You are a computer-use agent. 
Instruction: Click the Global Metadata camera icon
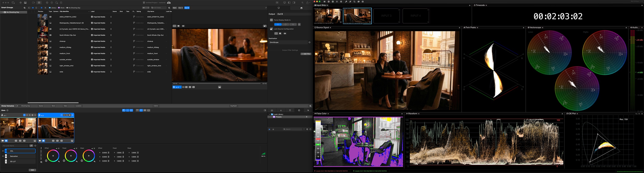[17, 106]
